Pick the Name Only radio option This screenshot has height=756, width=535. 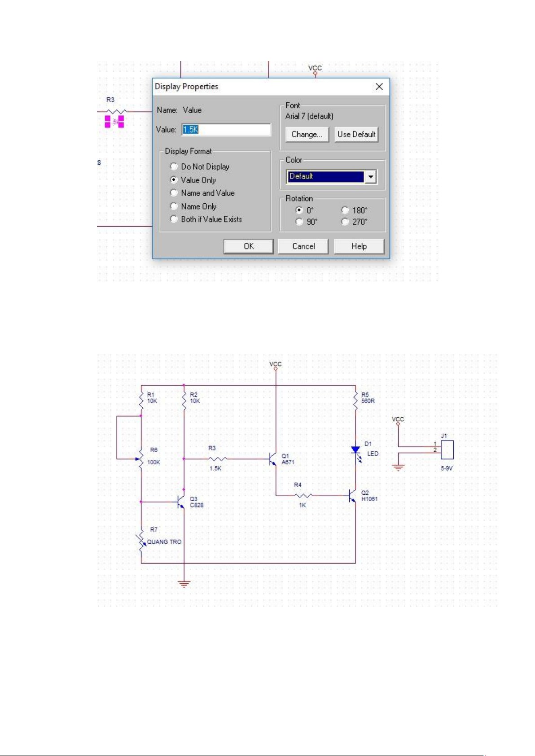pos(174,206)
